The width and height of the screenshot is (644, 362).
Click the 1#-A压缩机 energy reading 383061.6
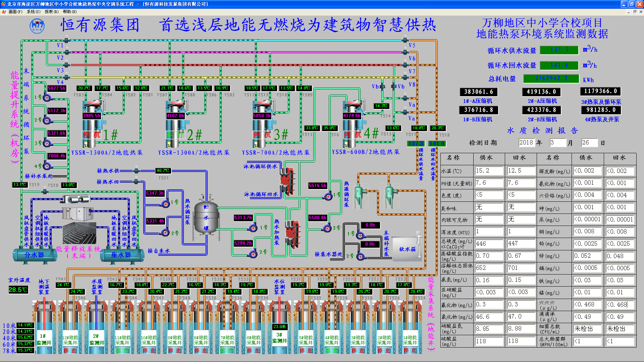tap(478, 92)
